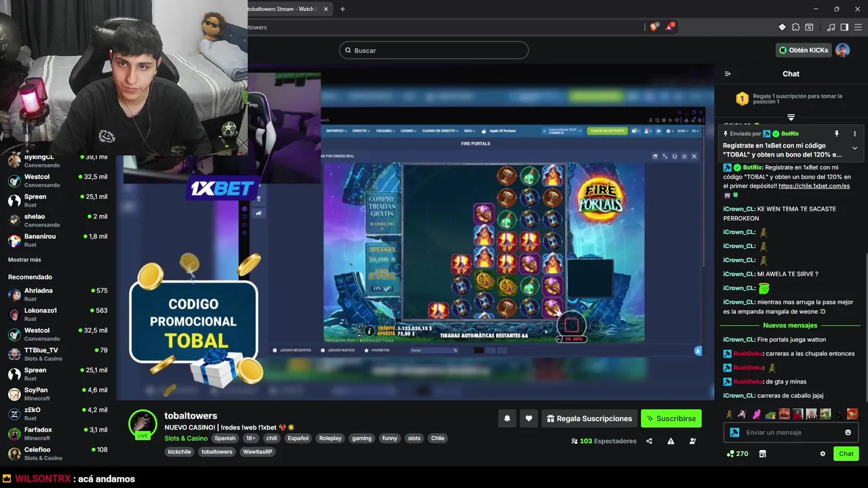Click Mostrar más in followed channels
Screen dimensions: 868x488
(x=24, y=260)
